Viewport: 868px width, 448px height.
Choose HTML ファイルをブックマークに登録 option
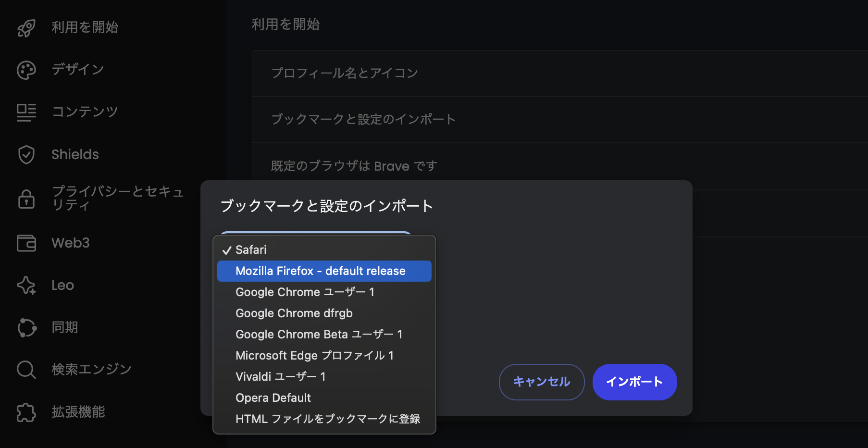coord(324,419)
